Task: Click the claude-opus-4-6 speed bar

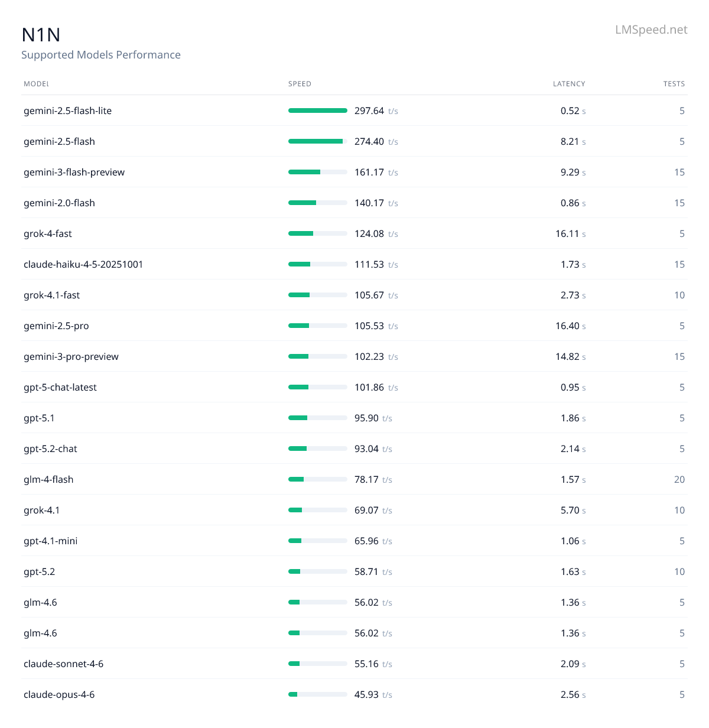Action: click(x=318, y=694)
